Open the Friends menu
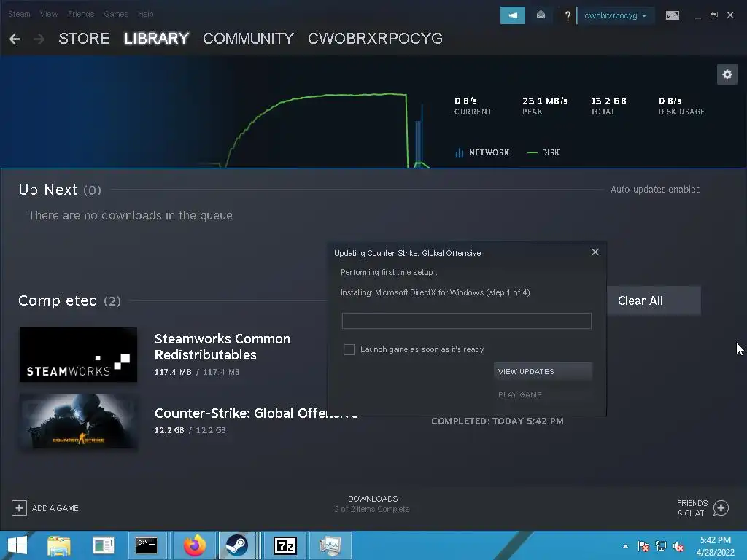This screenshot has width=747, height=560. 81,14
